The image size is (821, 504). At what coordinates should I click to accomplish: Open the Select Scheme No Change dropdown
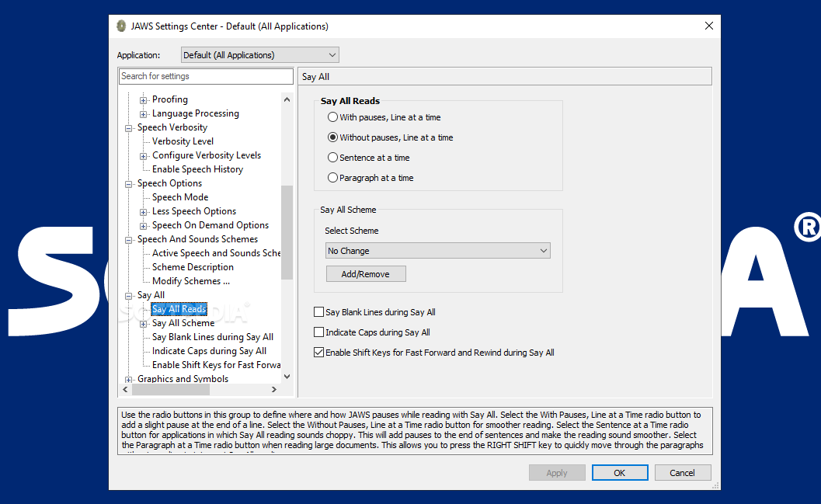438,251
